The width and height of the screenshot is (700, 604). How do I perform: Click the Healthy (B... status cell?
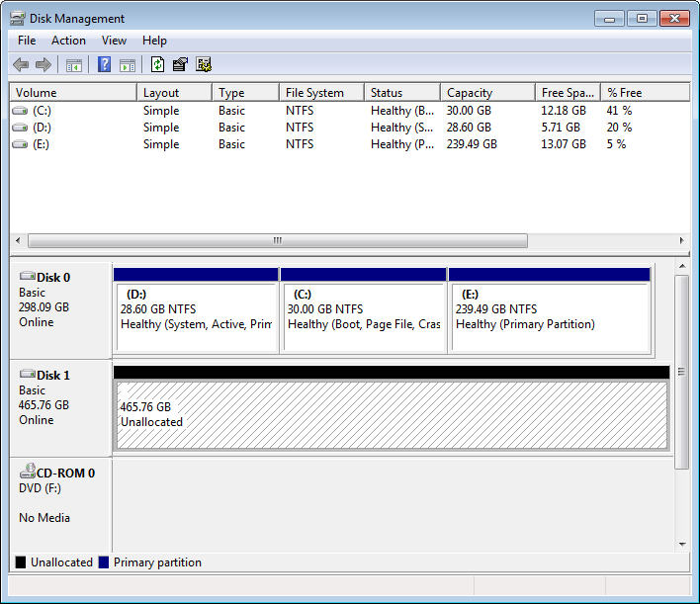pyautogui.click(x=402, y=111)
